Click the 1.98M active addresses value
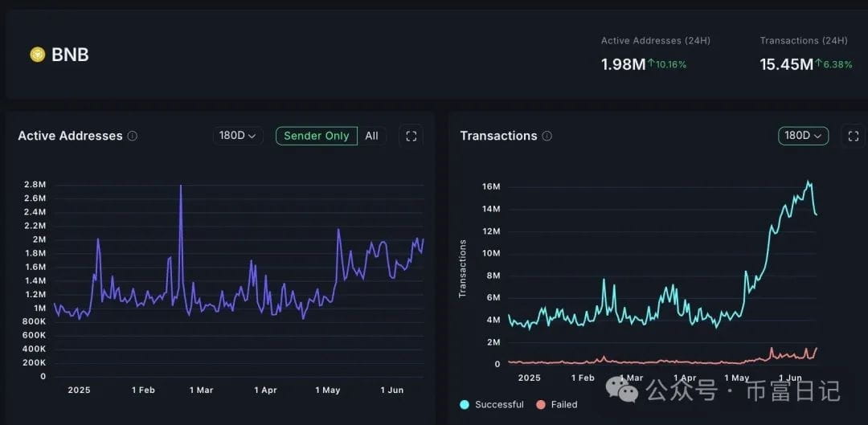The image size is (868, 425). (x=624, y=65)
